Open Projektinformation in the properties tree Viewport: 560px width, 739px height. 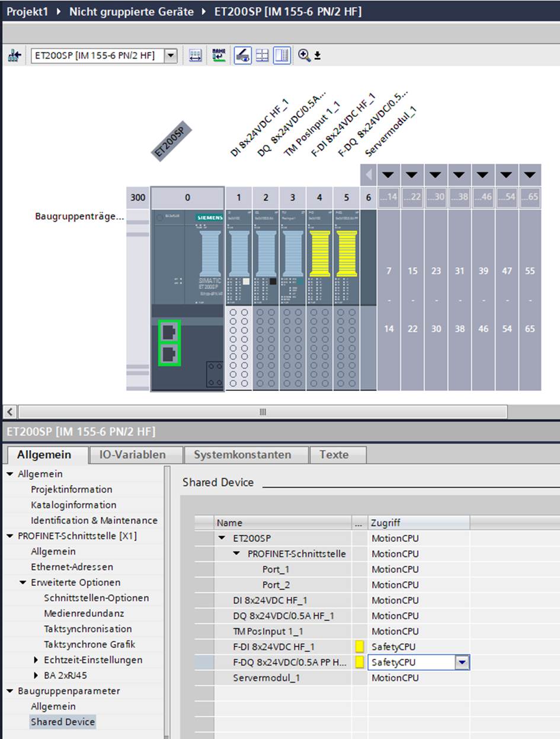(72, 489)
